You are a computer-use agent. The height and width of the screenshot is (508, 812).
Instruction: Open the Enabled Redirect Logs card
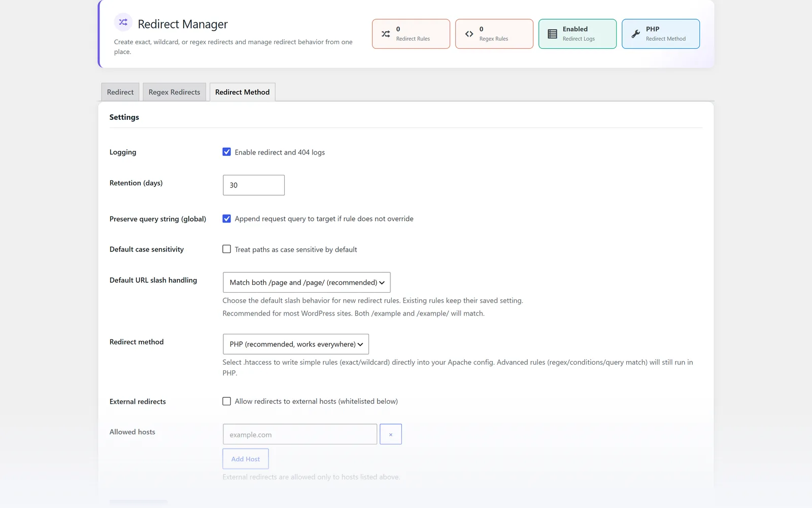pos(578,34)
